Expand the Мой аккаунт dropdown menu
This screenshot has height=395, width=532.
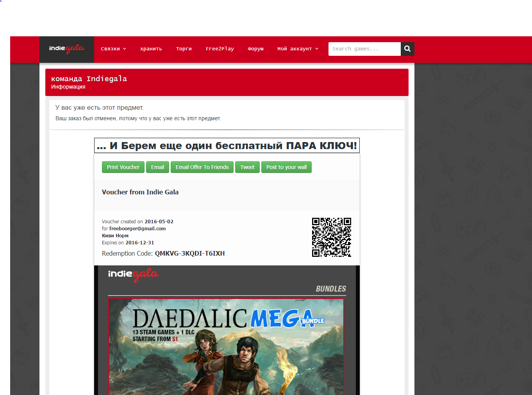click(x=298, y=49)
